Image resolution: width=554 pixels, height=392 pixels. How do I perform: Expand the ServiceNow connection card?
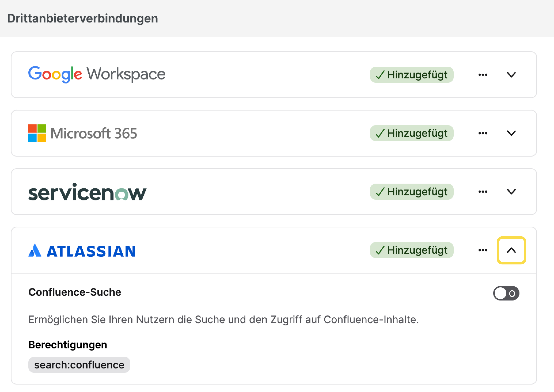(511, 192)
